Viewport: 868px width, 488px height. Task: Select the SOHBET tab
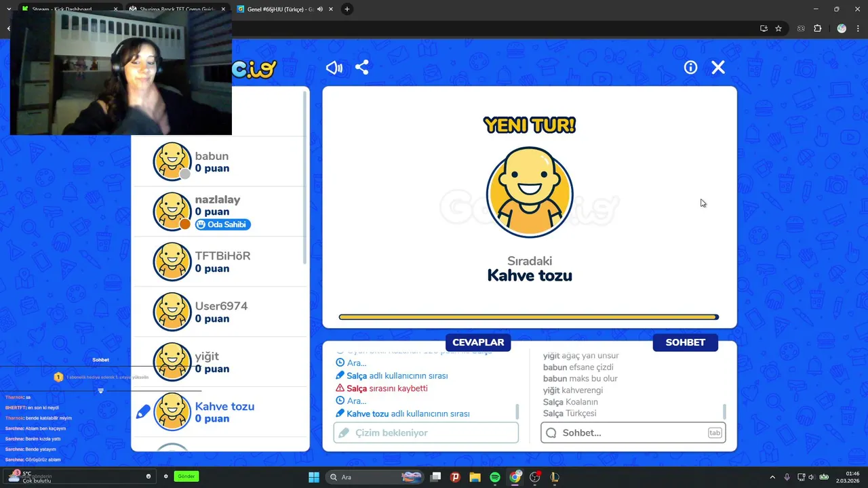pyautogui.click(x=685, y=342)
